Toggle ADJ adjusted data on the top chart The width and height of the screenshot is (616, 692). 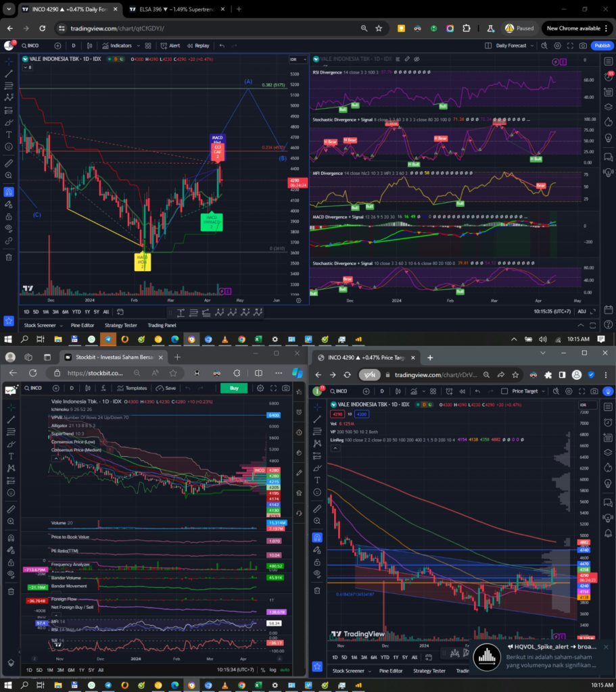[582, 312]
